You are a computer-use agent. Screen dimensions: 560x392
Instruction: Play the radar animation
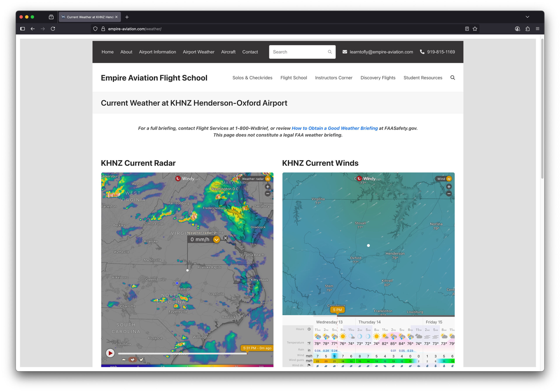point(110,353)
